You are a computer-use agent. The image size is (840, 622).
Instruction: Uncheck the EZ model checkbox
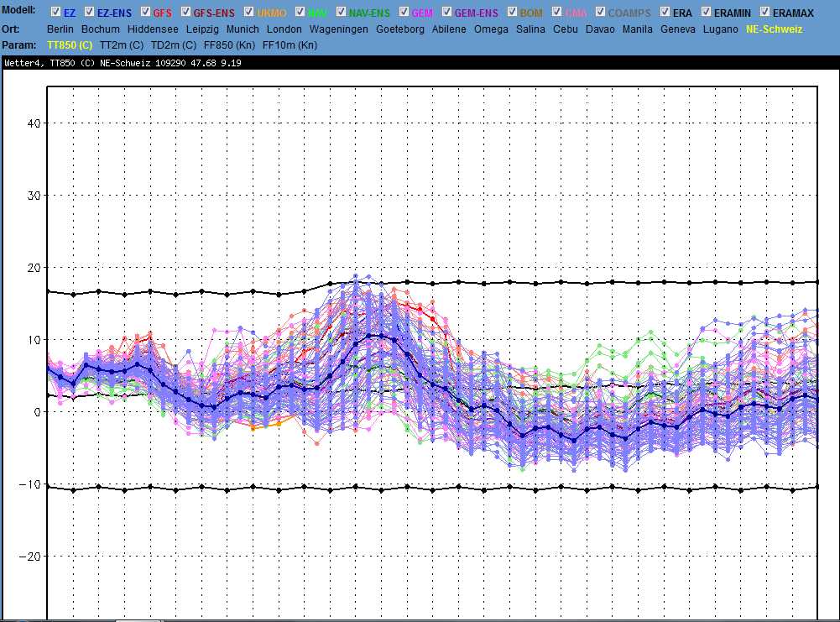[x=55, y=13]
